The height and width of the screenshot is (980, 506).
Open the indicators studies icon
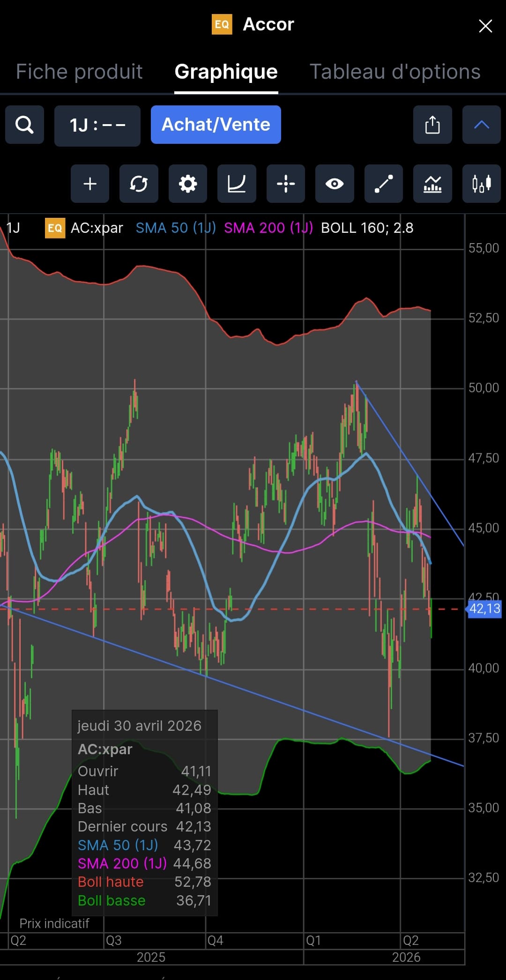[432, 184]
